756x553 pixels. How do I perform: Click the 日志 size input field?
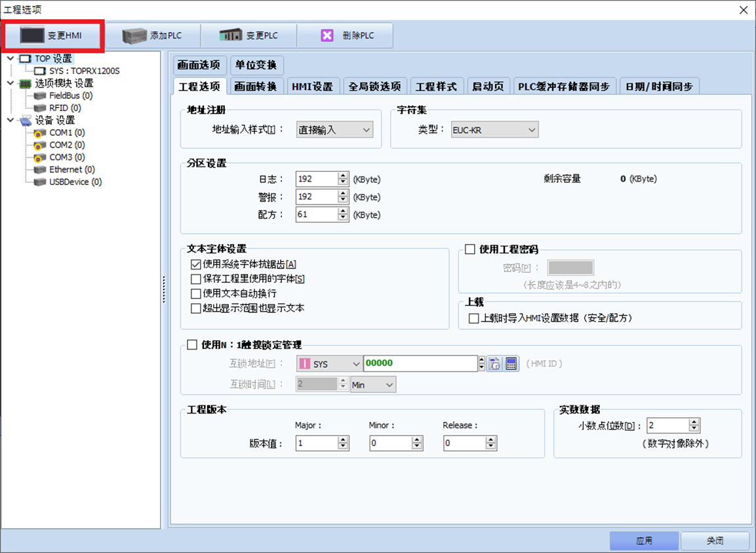[316, 178]
